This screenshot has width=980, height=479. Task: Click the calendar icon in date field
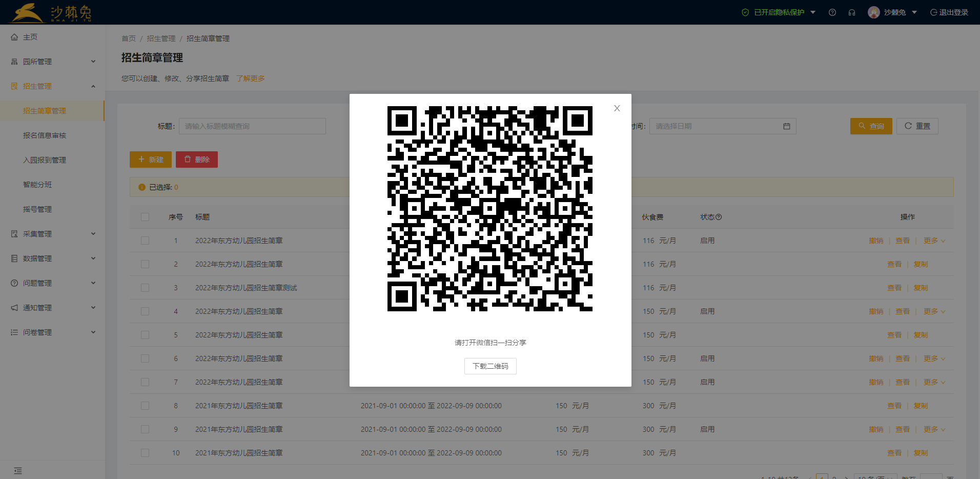(787, 126)
